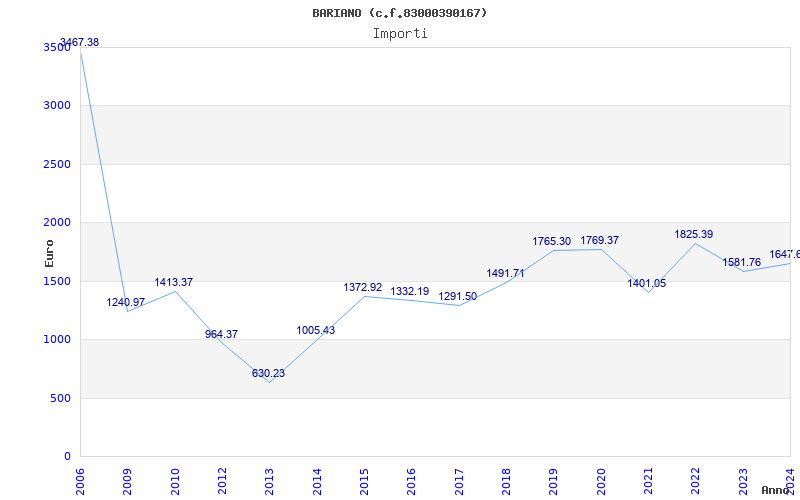Click the 2014 year label
This screenshot has width=800, height=500.
point(317,482)
